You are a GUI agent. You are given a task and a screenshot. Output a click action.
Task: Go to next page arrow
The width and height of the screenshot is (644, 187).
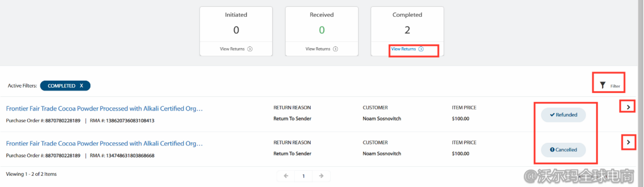tap(321, 176)
